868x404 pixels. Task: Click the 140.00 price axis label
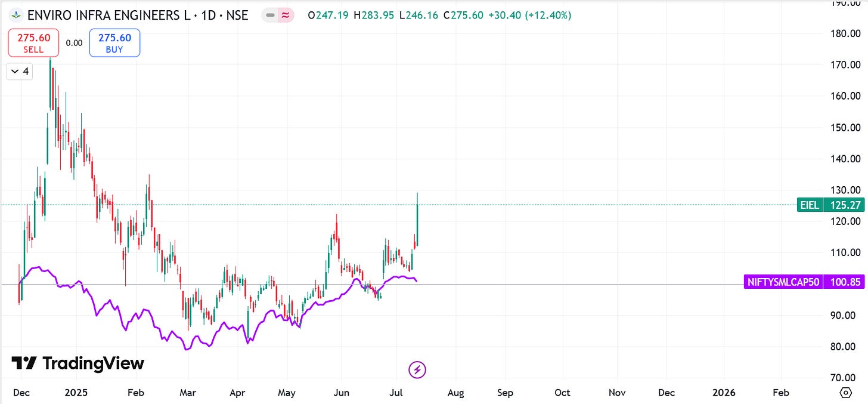pos(845,159)
